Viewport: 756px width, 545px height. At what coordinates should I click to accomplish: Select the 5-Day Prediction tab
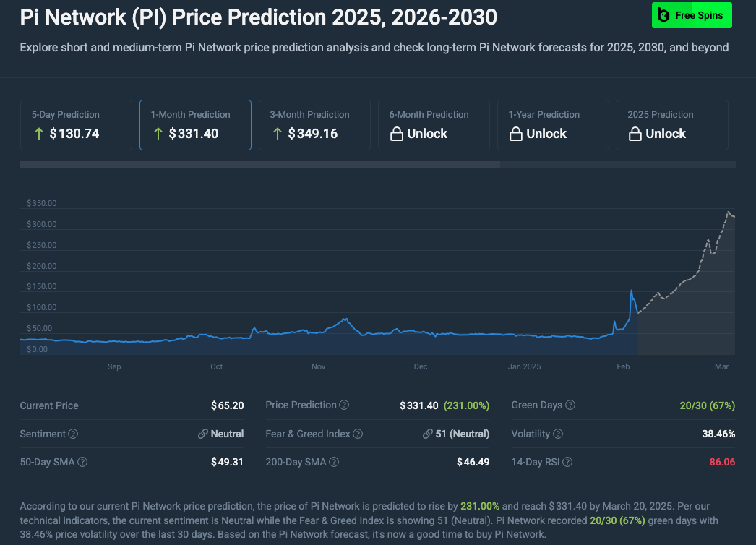[x=76, y=125]
